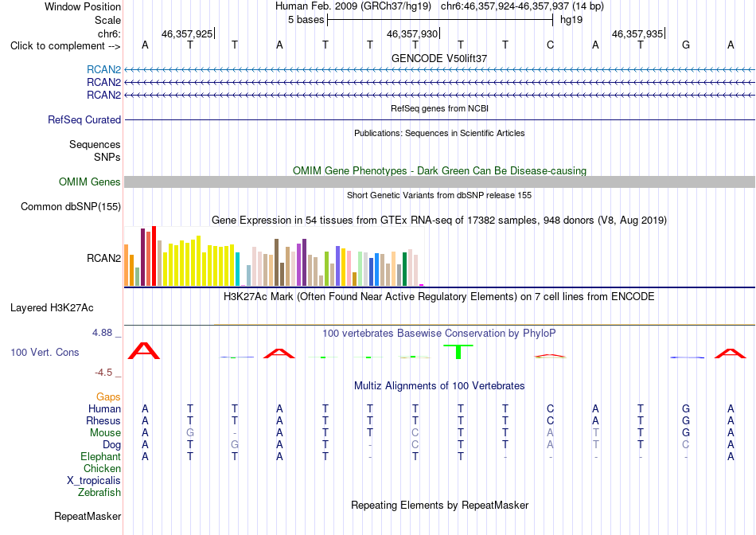756x535 pixels.
Task: Click the Gaps label in Multiz track
Action: [x=108, y=396]
